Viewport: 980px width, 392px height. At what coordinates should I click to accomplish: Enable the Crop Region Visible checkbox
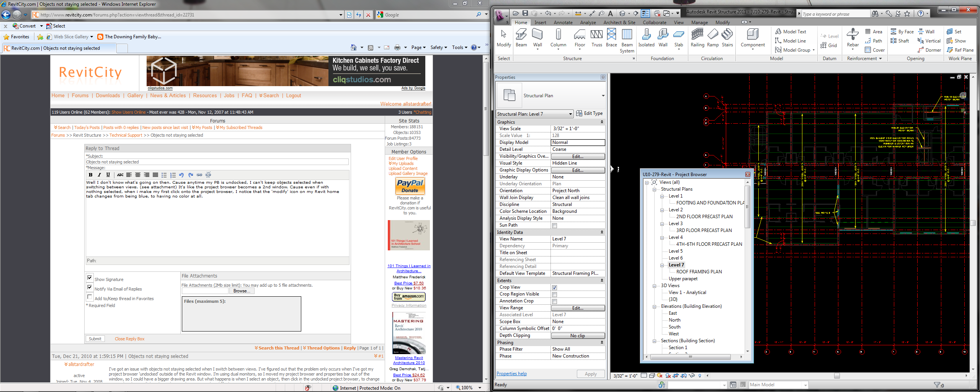(554, 294)
